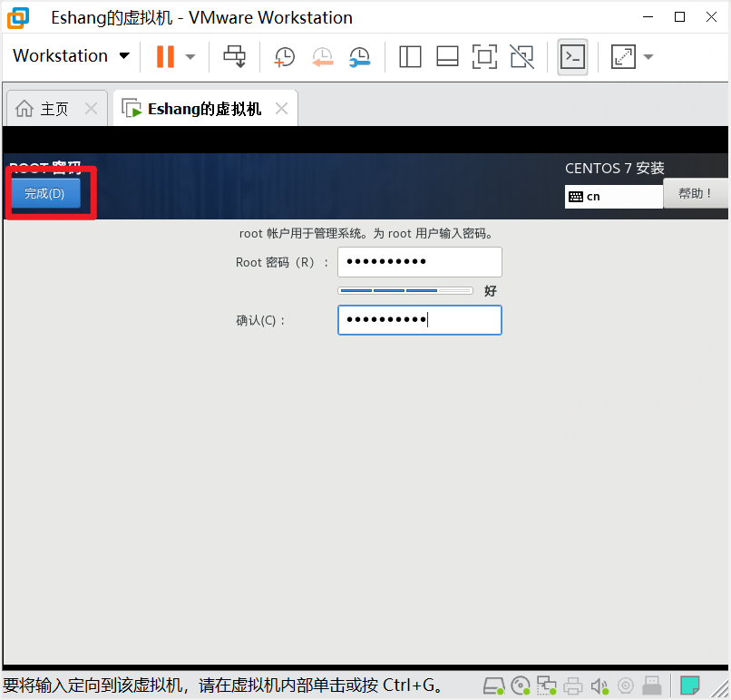Click the hard disk status icon
This screenshot has width=731, height=700.
click(493, 686)
